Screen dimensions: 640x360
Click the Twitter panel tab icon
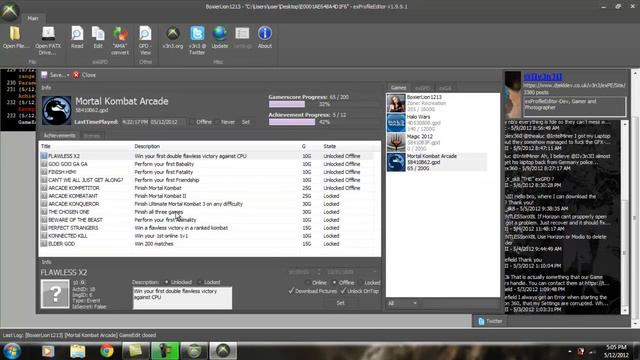pyautogui.click(x=481, y=321)
